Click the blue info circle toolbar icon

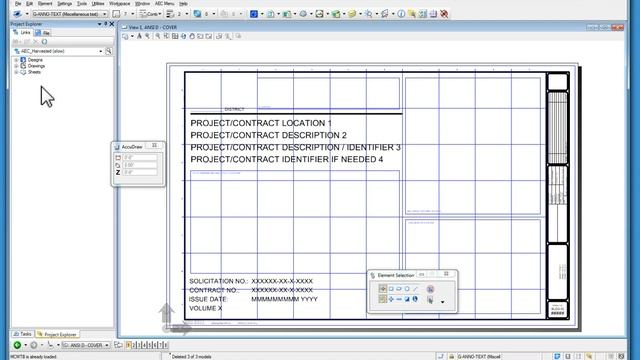[x=401, y=14]
